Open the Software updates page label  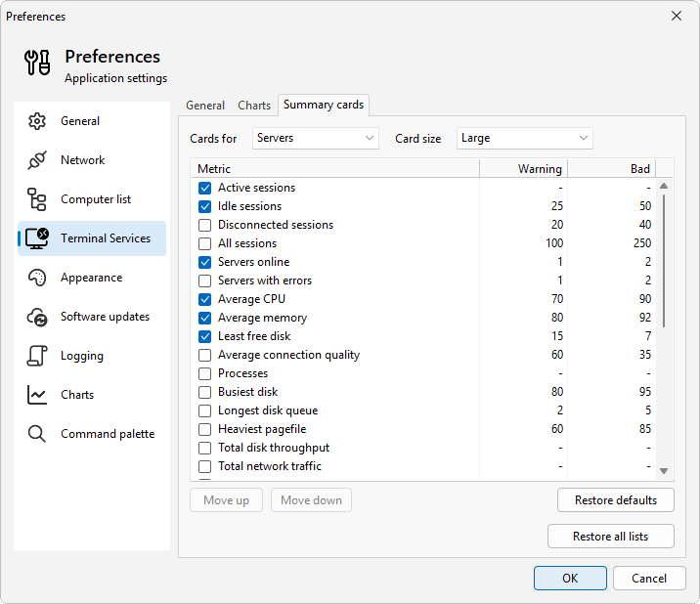point(105,317)
